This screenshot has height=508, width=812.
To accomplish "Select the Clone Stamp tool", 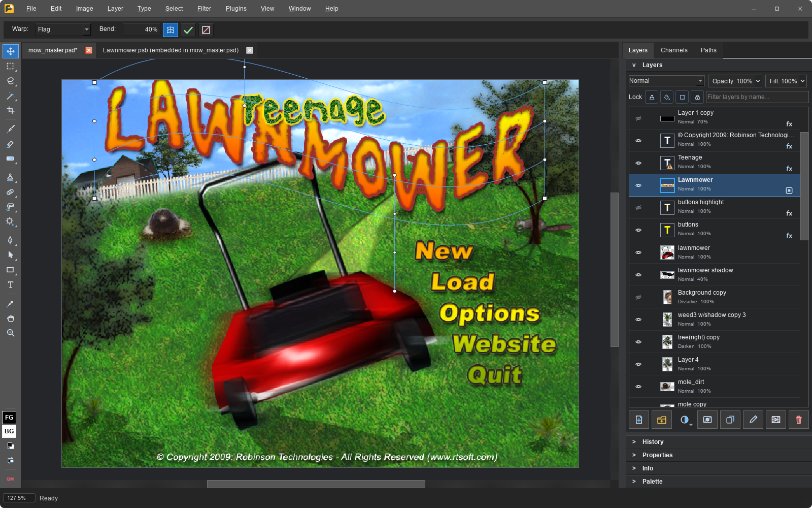I will click(10, 177).
